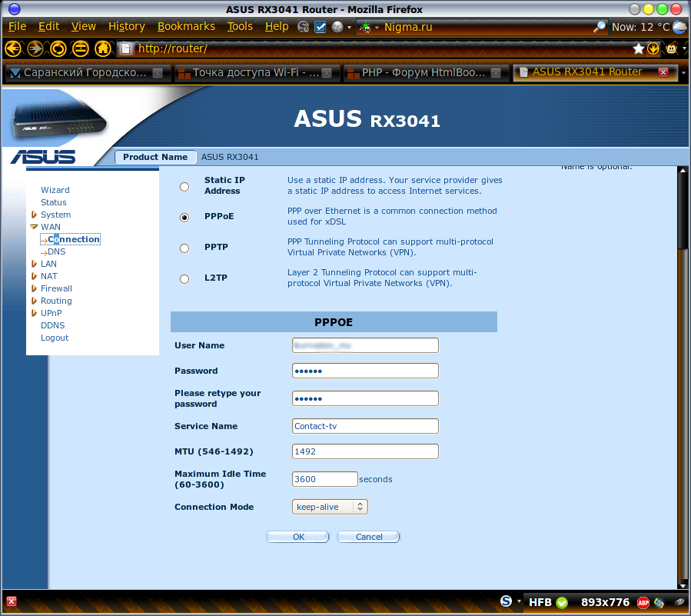Close the PHP - Форум HtmlBoo tab
This screenshot has width=691, height=616.
coord(496,73)
